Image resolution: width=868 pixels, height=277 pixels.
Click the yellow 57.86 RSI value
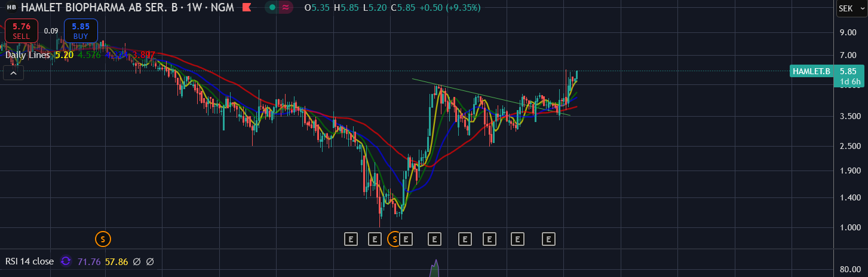click(116, 261)
